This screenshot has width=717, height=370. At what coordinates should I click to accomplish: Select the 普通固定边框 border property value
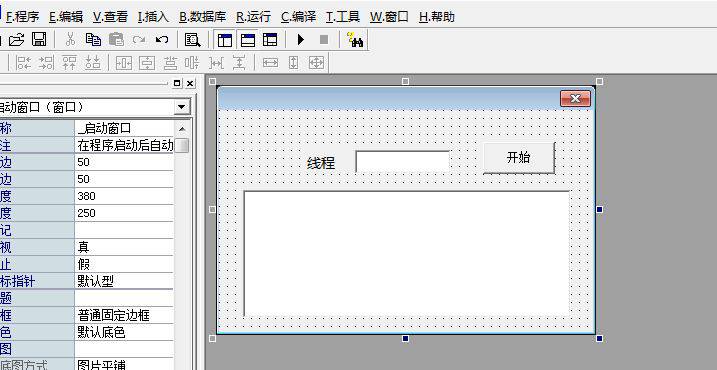pos(124,315)
